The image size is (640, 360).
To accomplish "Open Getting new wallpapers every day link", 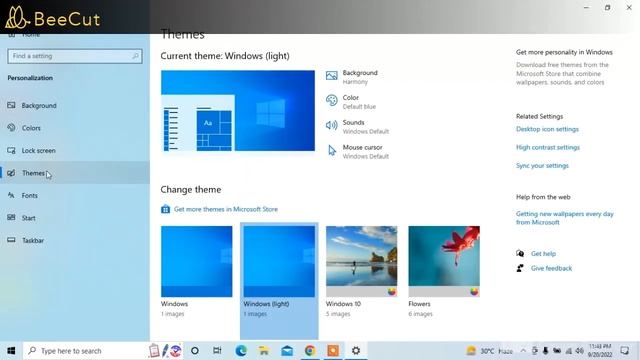I will (564, 218).
